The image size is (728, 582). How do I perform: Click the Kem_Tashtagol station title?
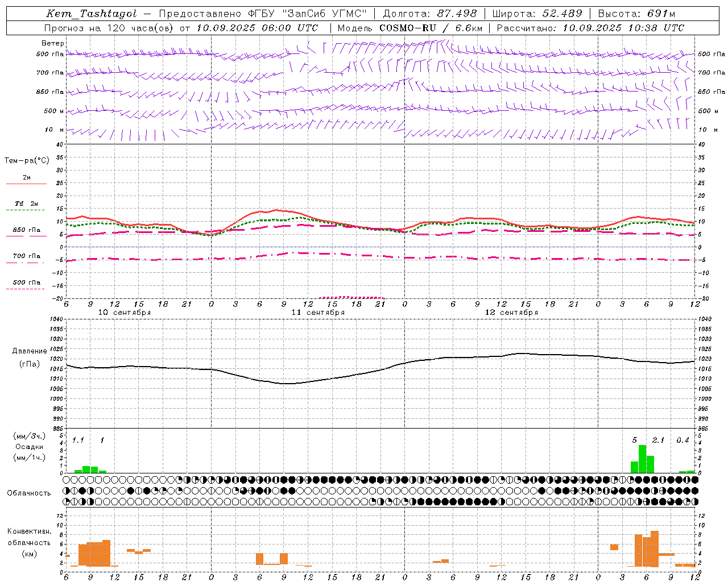pyautogui.click(x=92, y=14)
